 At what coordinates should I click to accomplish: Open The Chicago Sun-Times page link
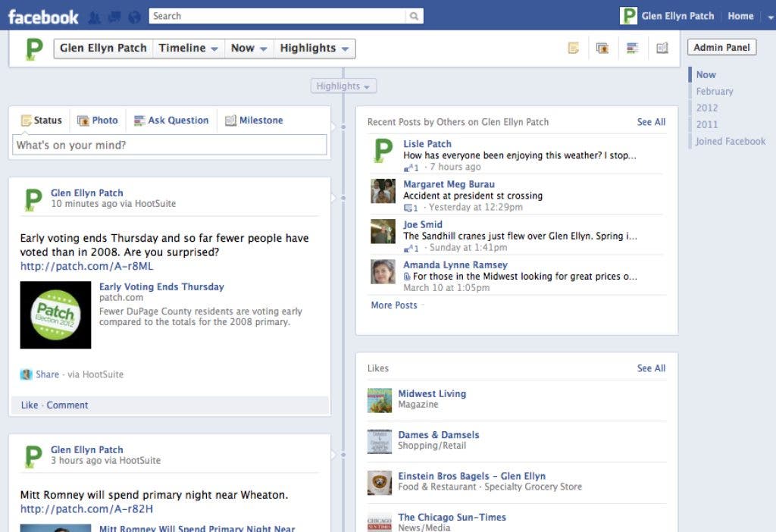452,517
